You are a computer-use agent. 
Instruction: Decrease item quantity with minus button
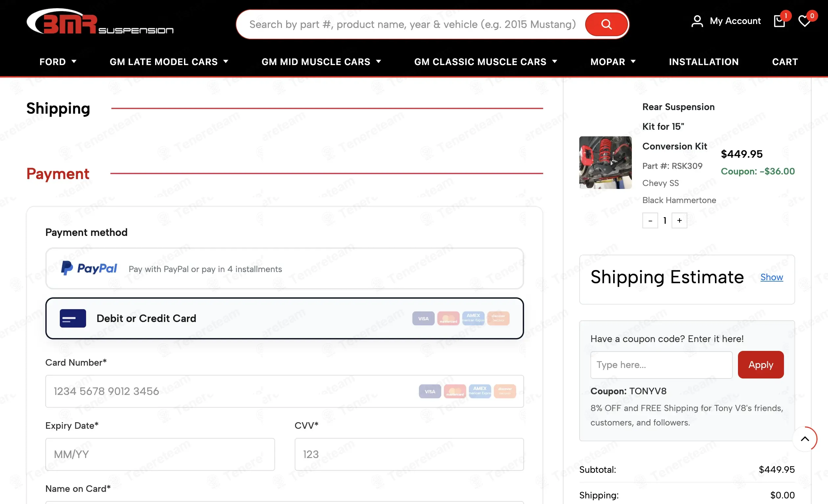650,220
